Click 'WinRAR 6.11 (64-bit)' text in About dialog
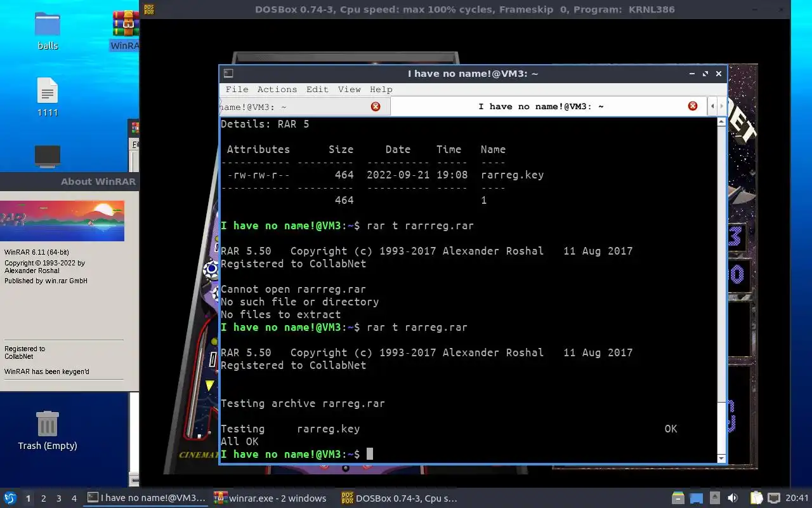 click(37, 252)
